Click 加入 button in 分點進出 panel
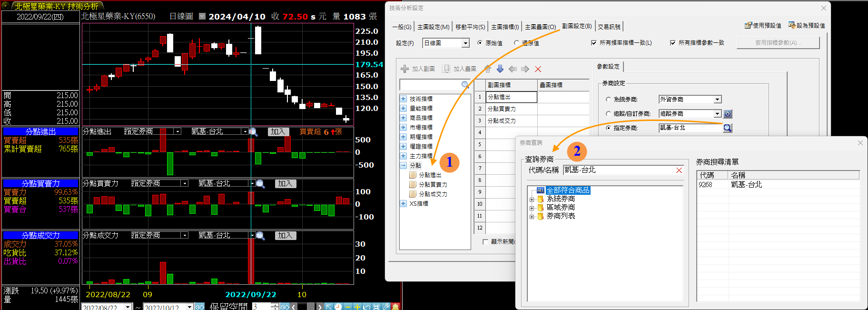Viewport: 868px width, 310px height. 278,132
